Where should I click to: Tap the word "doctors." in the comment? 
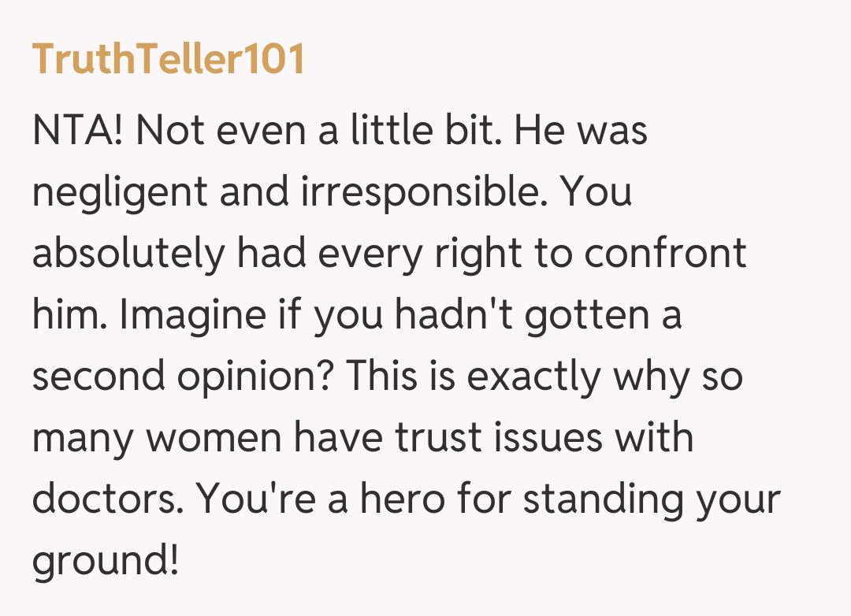(106, 499)
